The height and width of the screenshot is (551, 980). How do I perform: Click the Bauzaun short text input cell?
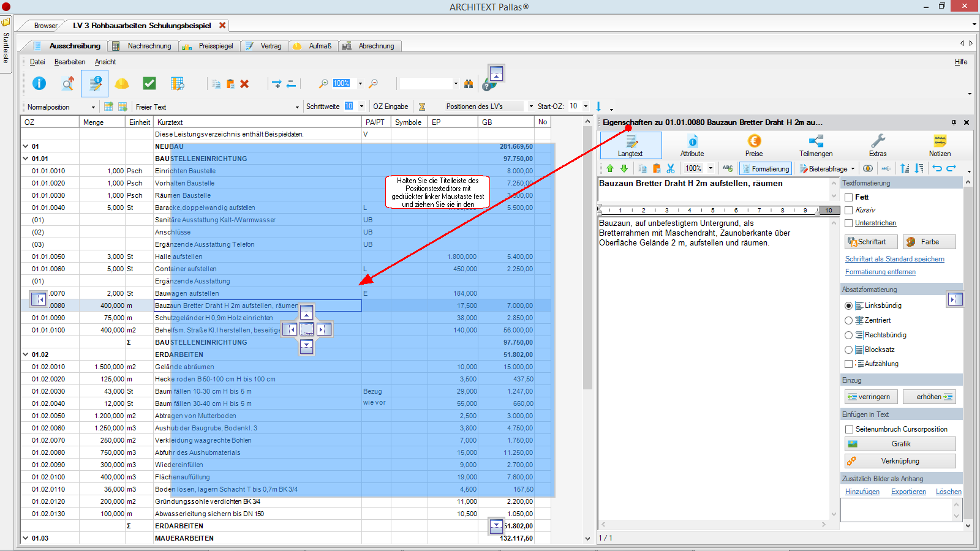[257, 305]
